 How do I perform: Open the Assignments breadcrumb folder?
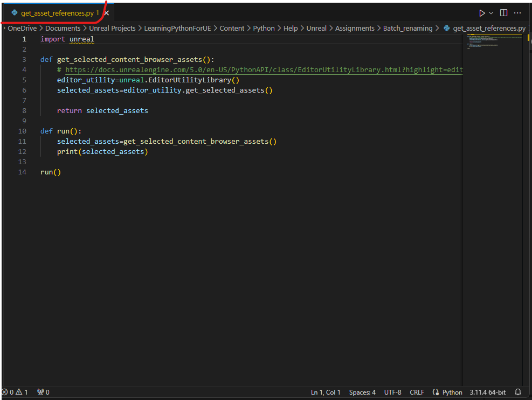(355, 29)
